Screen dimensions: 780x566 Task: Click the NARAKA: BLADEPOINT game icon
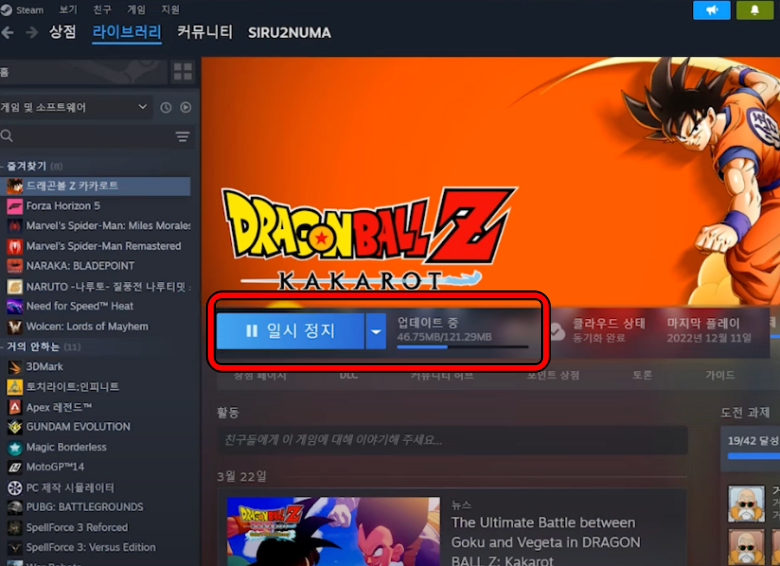14,266
